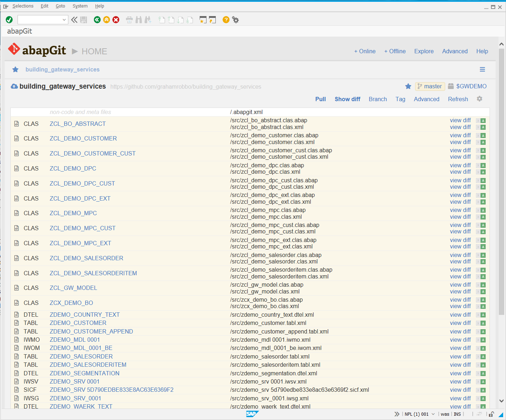The height and width of the screenshot is (420, 506).
Task: Open the System menu
Action: (80, 6)
